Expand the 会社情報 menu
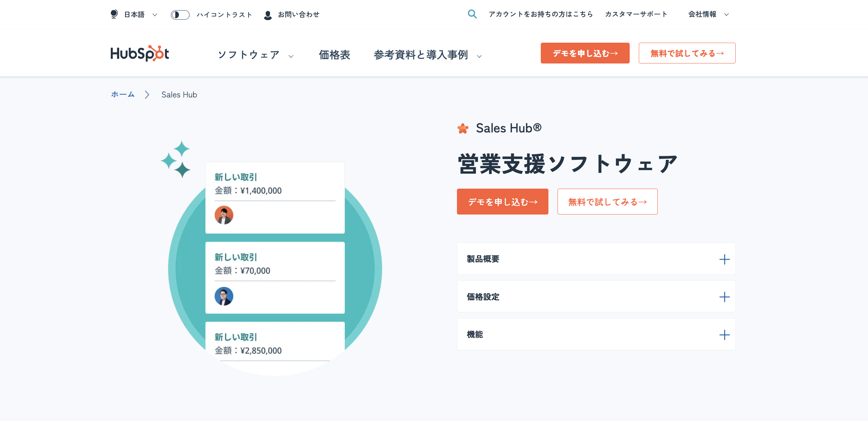This screenshot has width=868, height=421. click(x=708, y=14)
